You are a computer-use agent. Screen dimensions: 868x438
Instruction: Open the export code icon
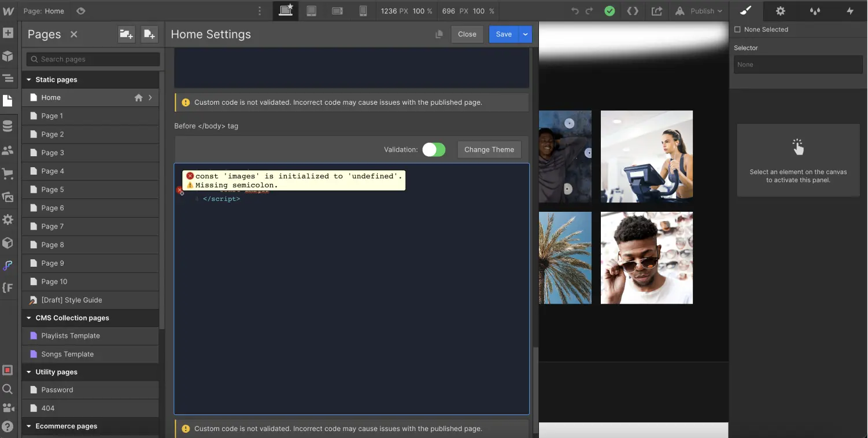pyautogui.click(x=633, y=11)
